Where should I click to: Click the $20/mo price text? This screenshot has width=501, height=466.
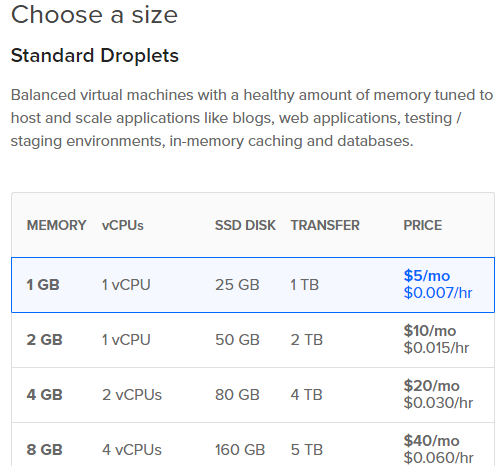tap(432, 386)
